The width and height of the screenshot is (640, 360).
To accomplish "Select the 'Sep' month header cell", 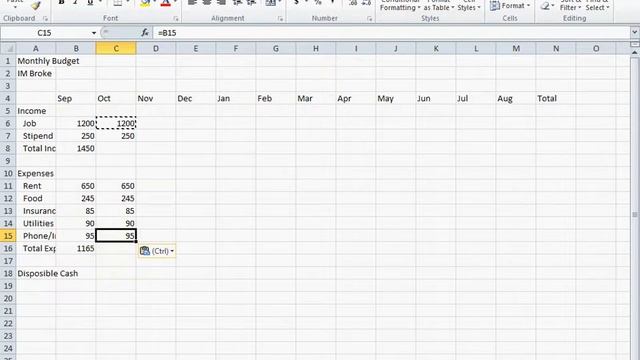I will (76, 98).
